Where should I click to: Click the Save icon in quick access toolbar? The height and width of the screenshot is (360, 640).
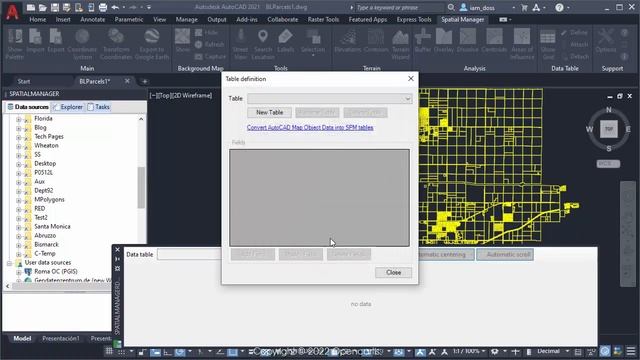click(54, 7)
